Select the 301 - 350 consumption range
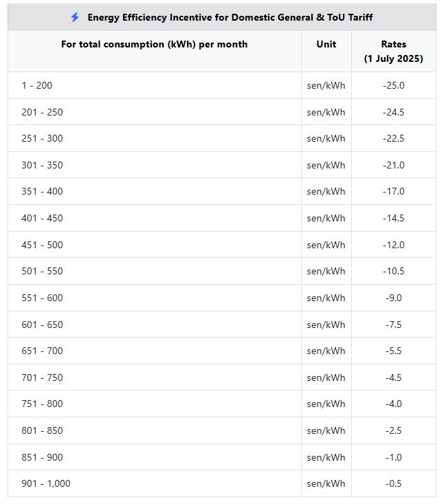This screenshot has height=504, width=444. click(x=42, y=165)
